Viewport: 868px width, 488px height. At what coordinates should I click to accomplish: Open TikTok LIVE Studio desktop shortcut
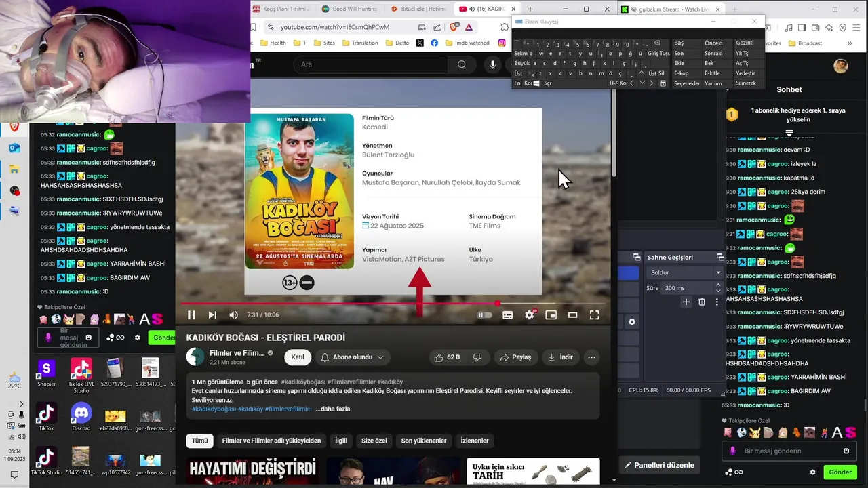click(81, 376)
